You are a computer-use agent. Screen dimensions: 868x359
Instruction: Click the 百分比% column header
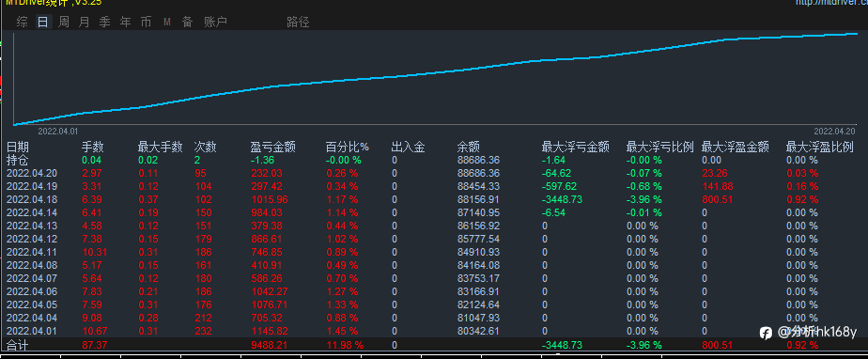[347, 147]
